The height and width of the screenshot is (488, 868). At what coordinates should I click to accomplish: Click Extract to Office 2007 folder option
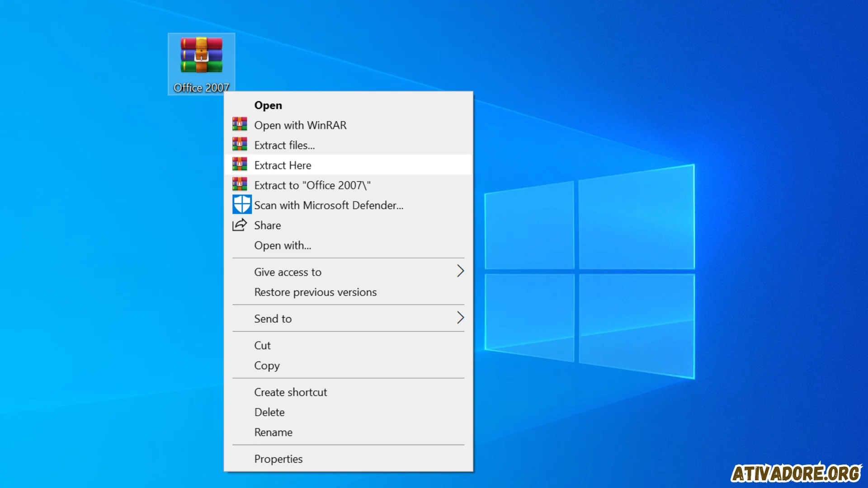tap(312, 185)
